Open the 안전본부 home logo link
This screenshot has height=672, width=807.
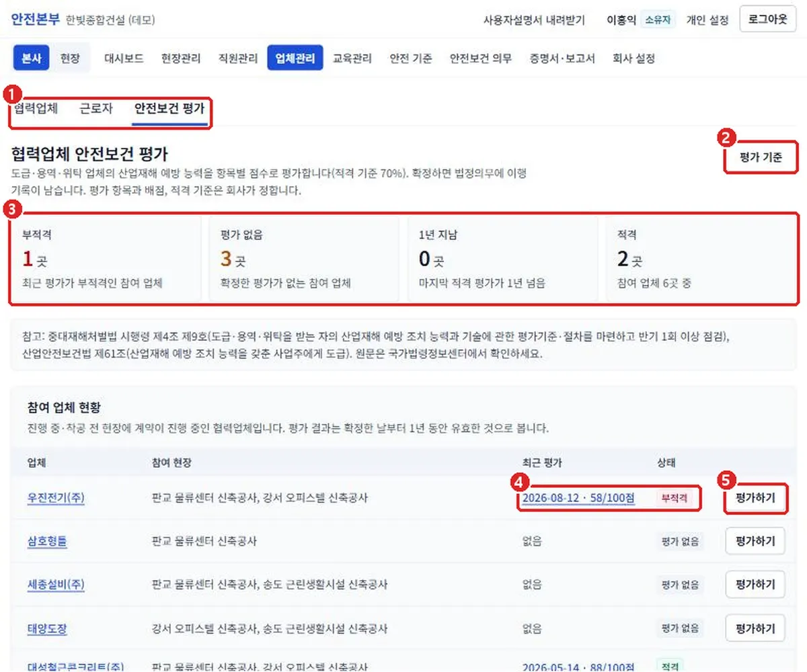tap(35, 19)
